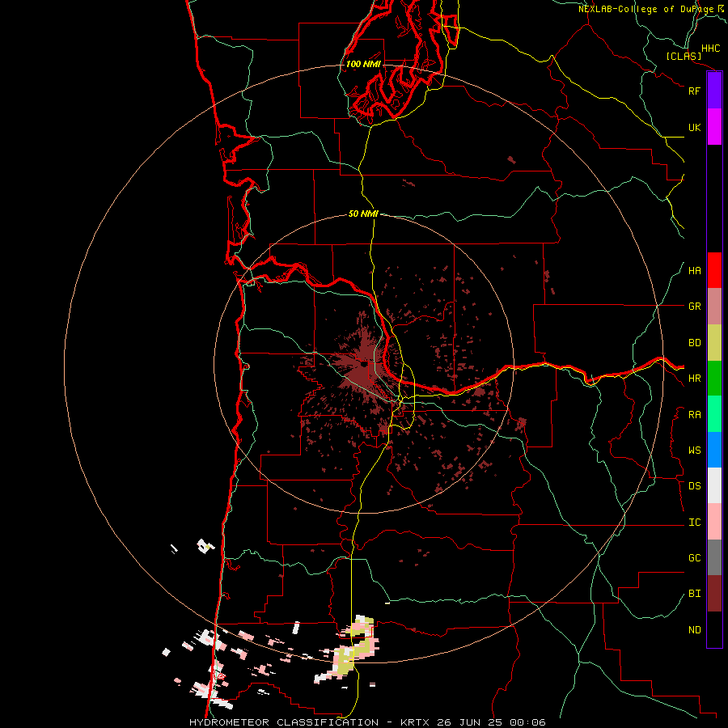This screenshot has width=728, height=728.
Task: Click the 00:06 timestamp text
Action: pyautogui.click(x=527, y=722)
